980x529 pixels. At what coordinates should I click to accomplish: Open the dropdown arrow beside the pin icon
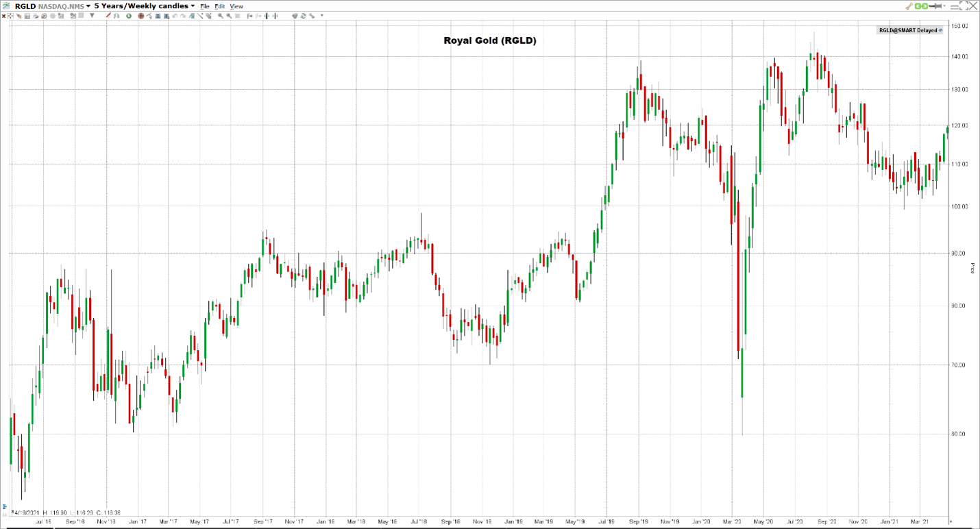(x=944, y=5)
